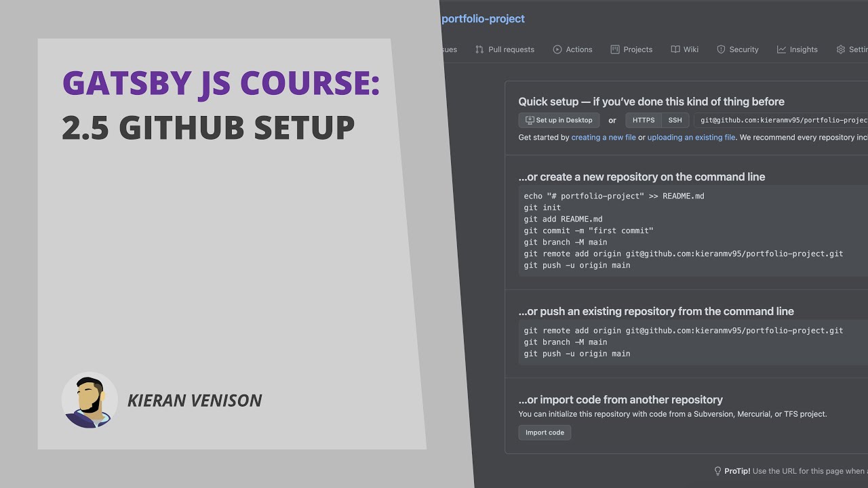Click the '2.5 GITHUB SETUP' subtitle
868x488 pixels.
(x=208, y=127)
